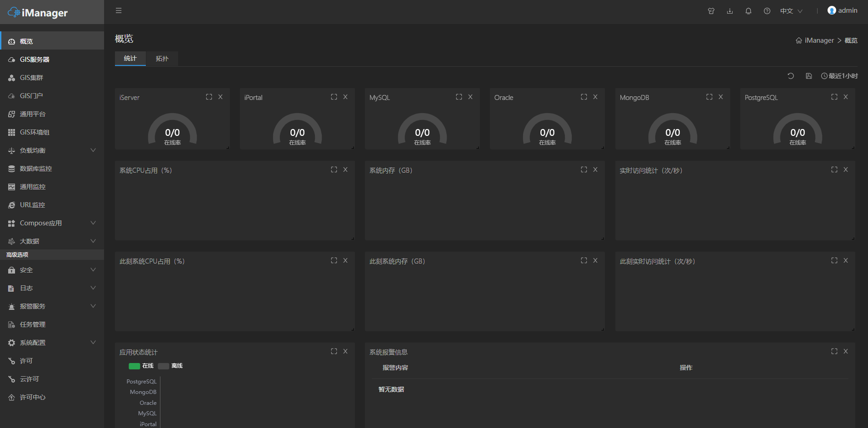
Task: Switch to the 拓扑 tab
Action: click(162, 58)
